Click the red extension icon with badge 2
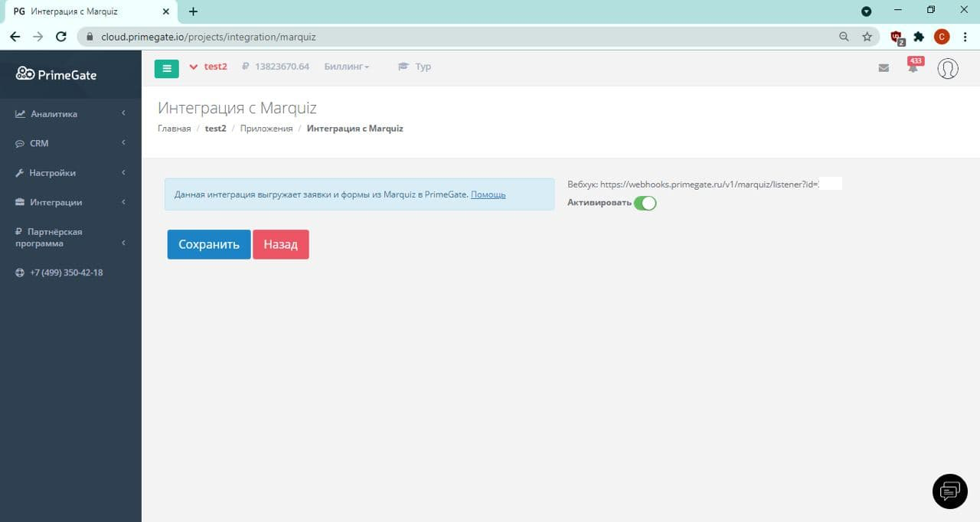Image resolution: width=980 pixels, height=522 pixels. coord(897,37)
